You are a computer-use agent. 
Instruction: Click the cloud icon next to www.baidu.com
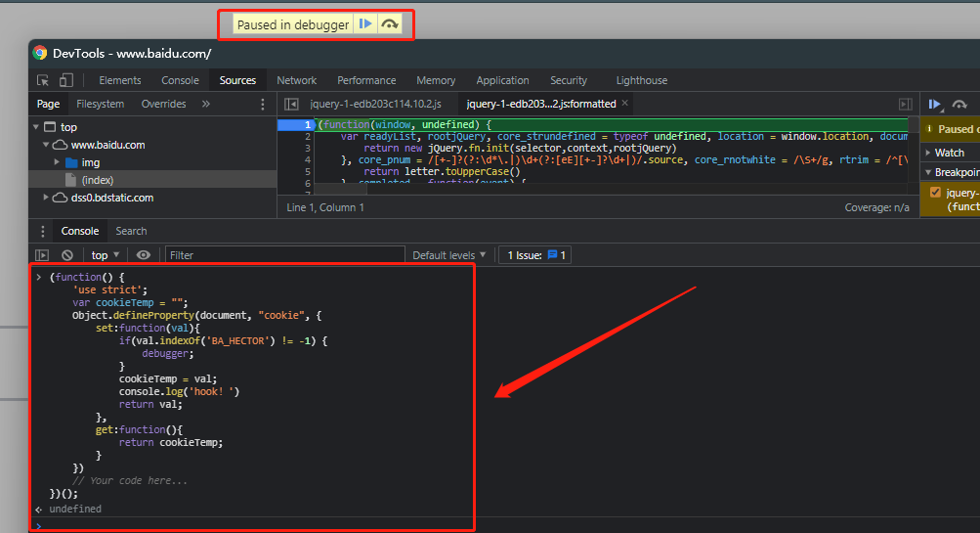[x=60, y=145]
